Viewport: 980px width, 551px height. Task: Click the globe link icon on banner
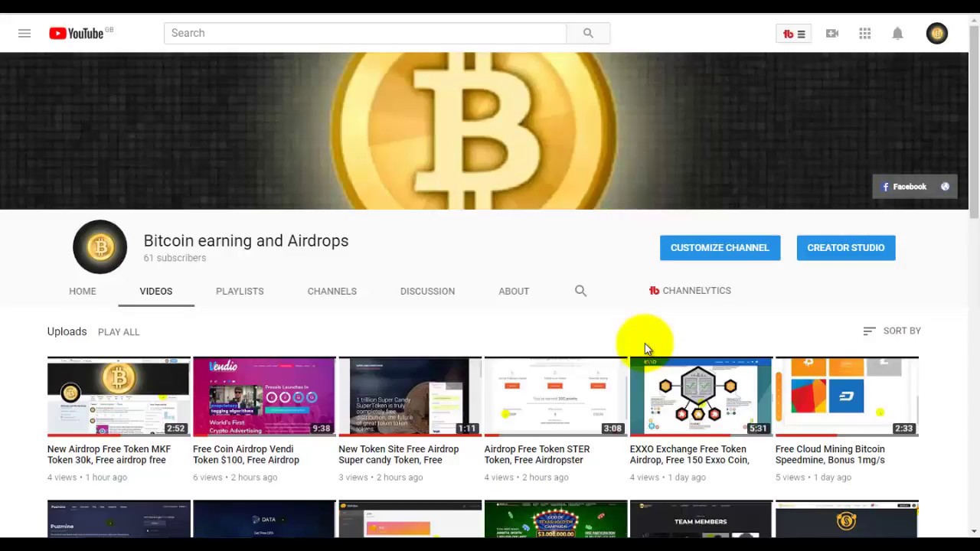pyautogui.click(x=945, y=187)
